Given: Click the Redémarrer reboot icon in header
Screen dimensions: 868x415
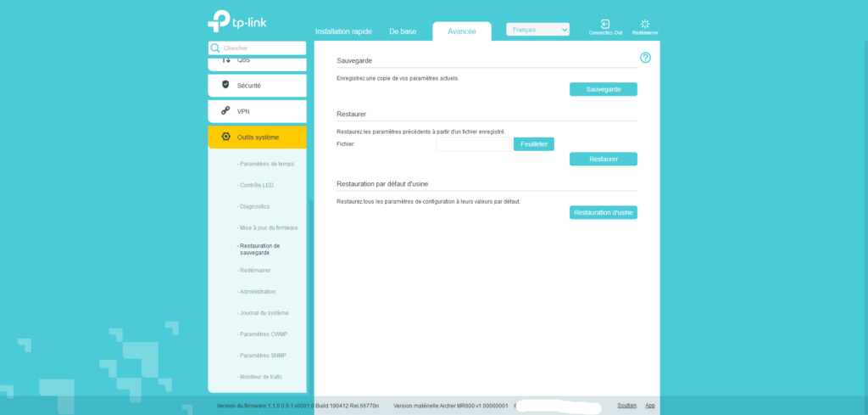Looking at the screenshot, I should coord(645,25).
